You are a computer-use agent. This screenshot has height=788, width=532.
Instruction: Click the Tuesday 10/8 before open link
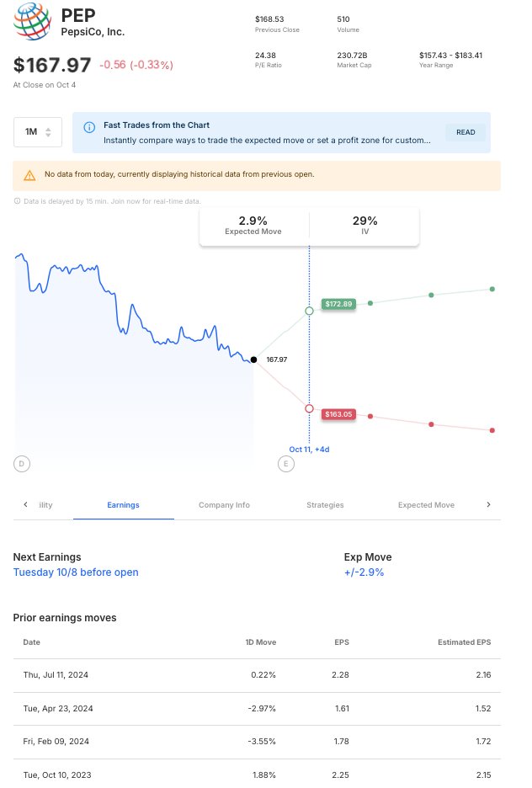pos(76,572)
